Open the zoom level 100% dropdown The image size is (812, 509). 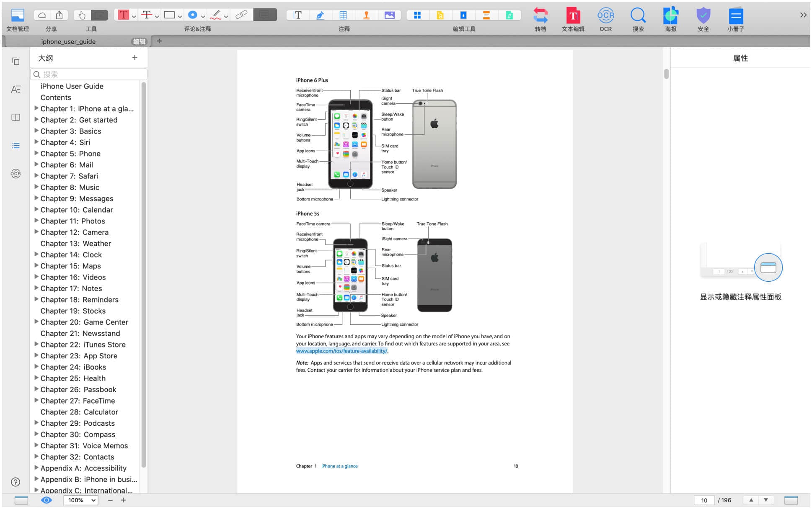point(80,500)
